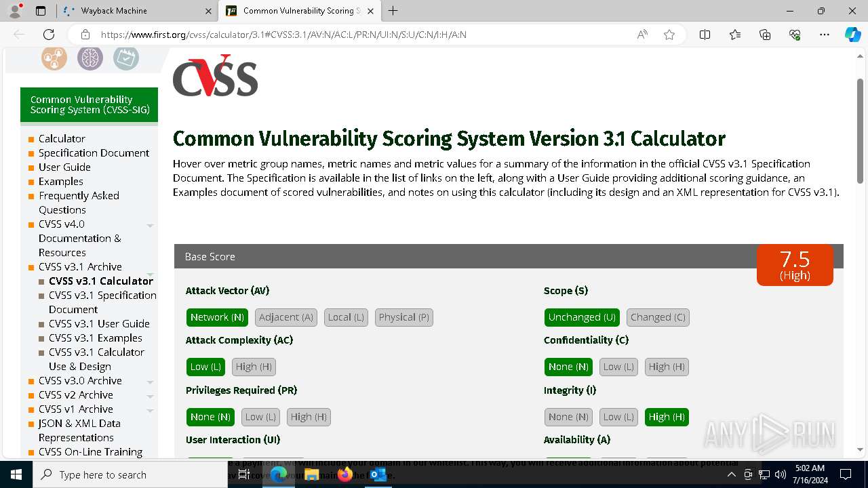
Task: Add page to favorites star icon
Action: 669,35
